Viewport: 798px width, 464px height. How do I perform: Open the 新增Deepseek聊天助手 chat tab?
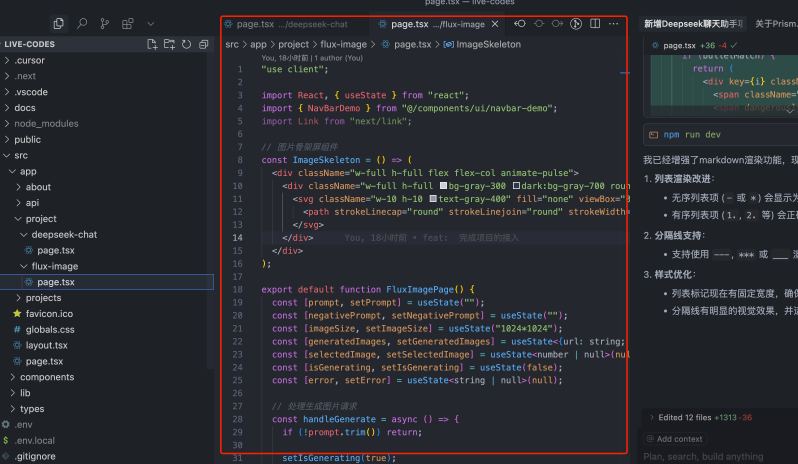(x=693, y=24)
